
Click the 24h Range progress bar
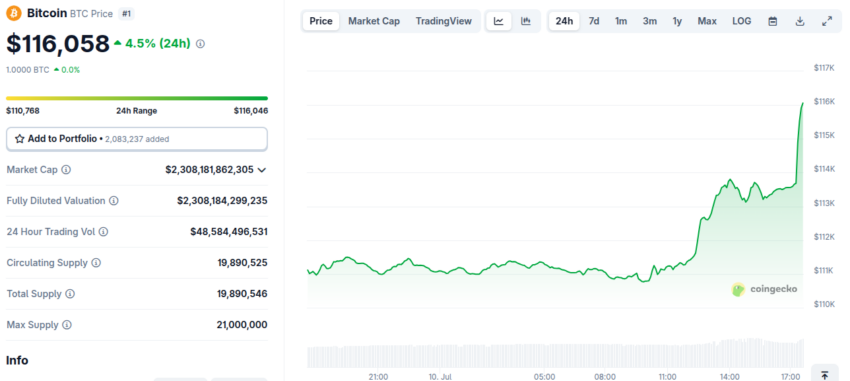point(137,98)
